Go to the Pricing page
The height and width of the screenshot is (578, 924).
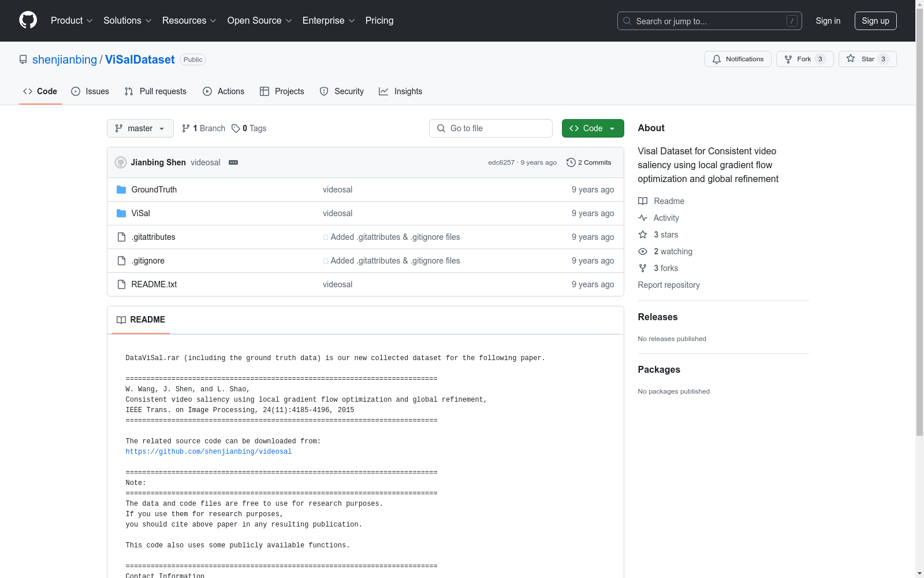click(379, 20)
